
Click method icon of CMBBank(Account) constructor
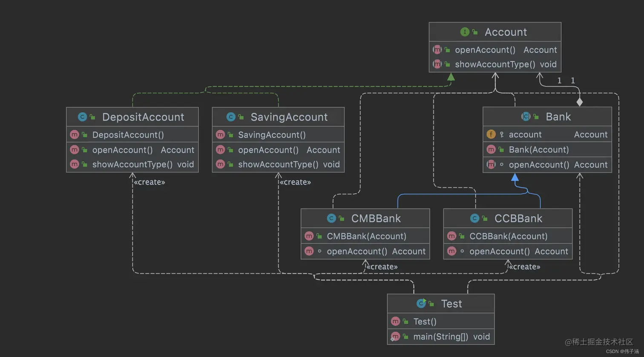[x=309, y=236]
